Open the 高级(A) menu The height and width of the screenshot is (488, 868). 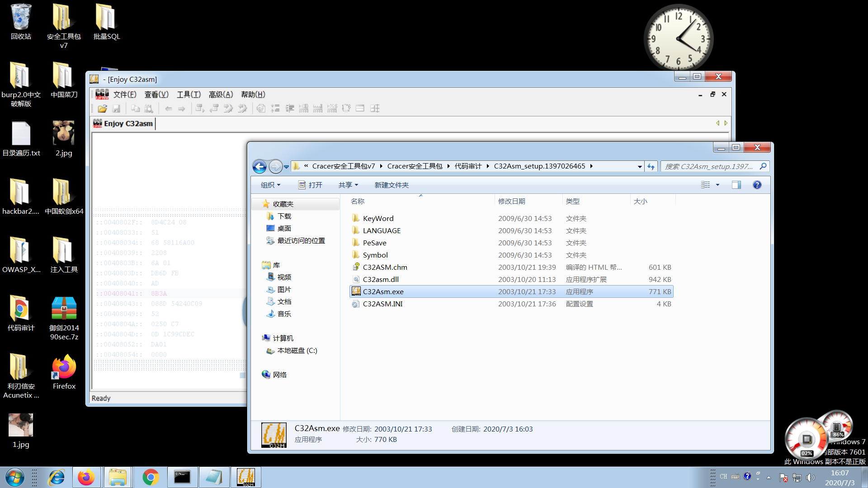[221, 94]
